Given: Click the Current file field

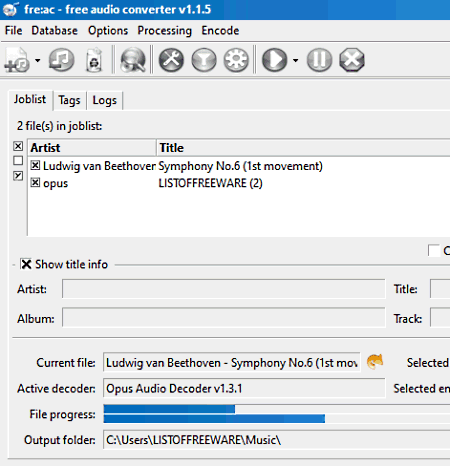Looking at the screenshot, I should pos(232,362).
